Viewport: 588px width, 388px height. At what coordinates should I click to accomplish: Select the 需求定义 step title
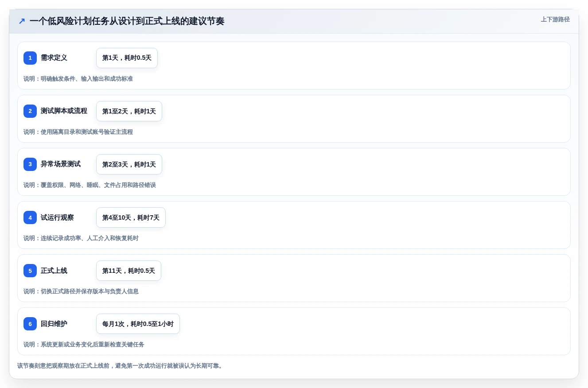(54, 58)
